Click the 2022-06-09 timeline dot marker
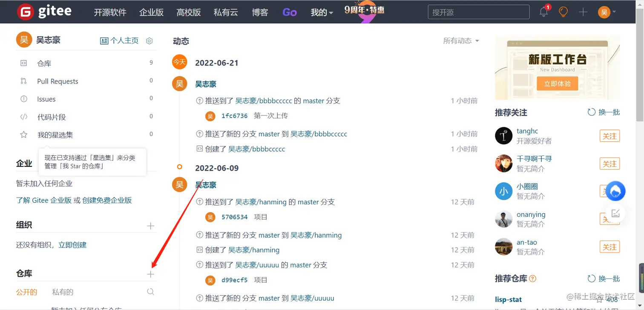This screenshot has width=644, height=310. pos(179,167)
